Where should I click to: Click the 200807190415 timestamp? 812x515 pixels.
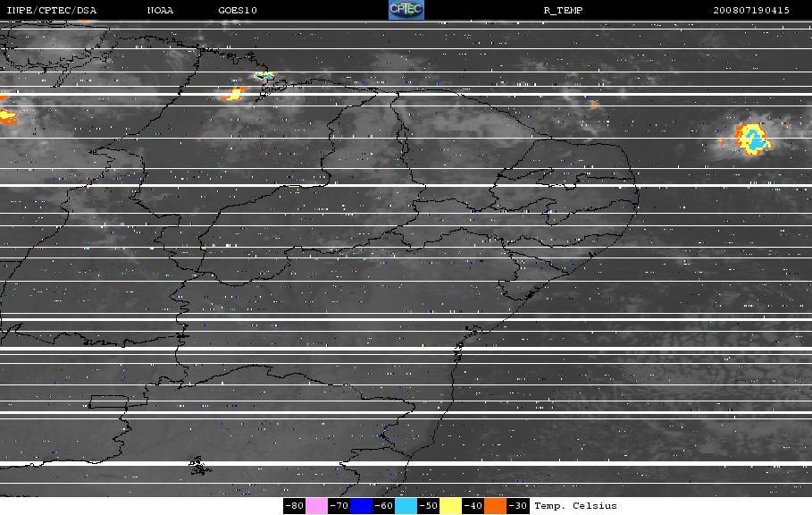coord(751,11)
